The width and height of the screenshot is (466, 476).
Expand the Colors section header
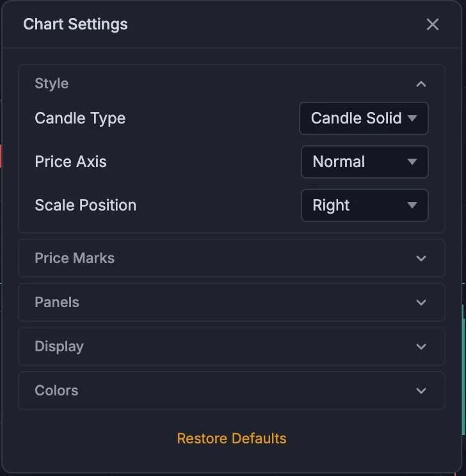[x=232, y=390]
